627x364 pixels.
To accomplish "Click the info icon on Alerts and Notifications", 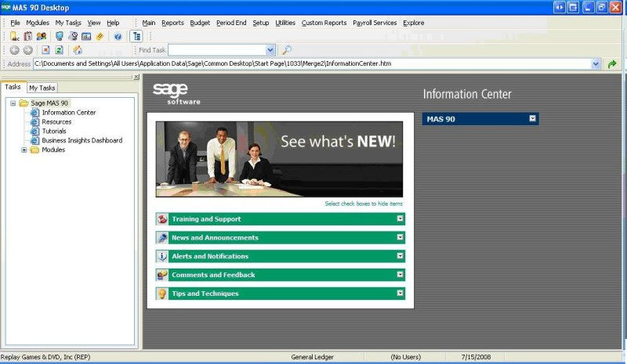I will pos(162,256).
